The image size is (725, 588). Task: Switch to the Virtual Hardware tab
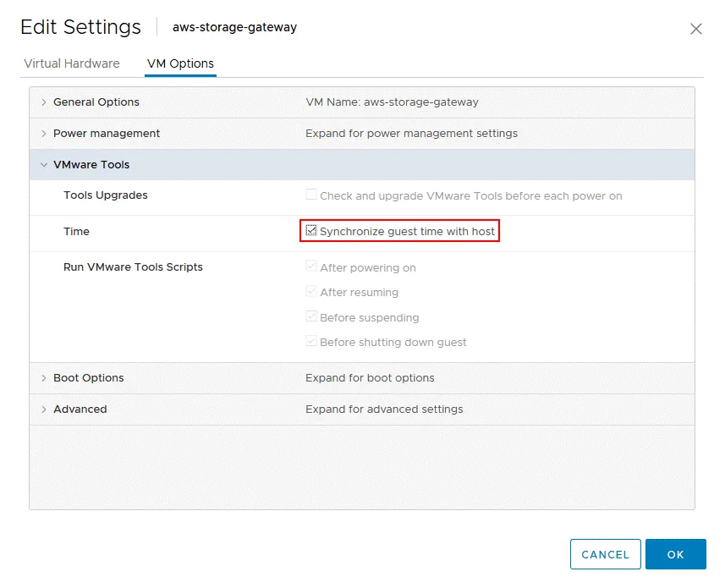click(x=72, y=63)
